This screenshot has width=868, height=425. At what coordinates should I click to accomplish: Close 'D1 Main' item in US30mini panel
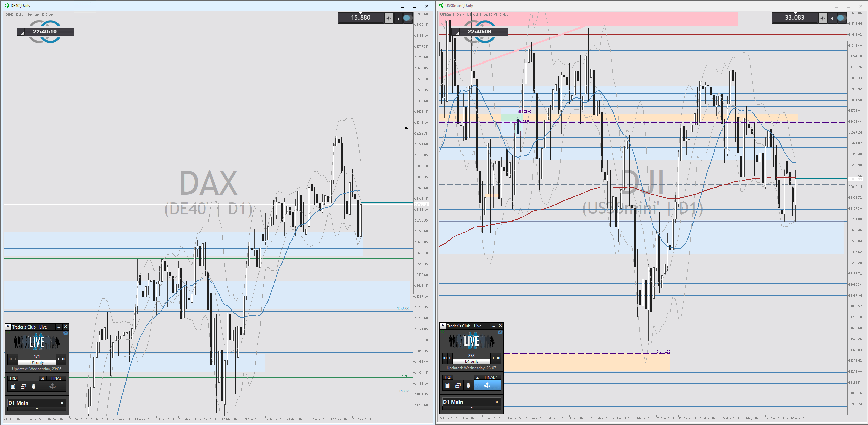497,402
